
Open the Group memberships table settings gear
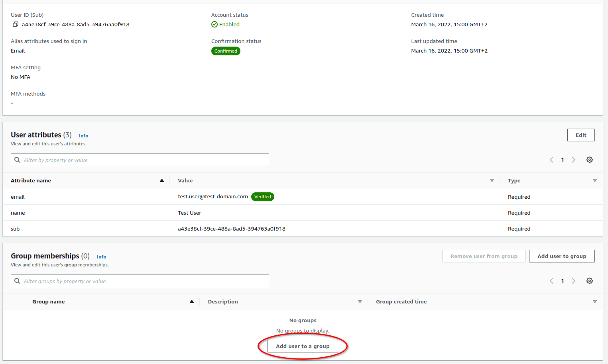tap(590, 281)
